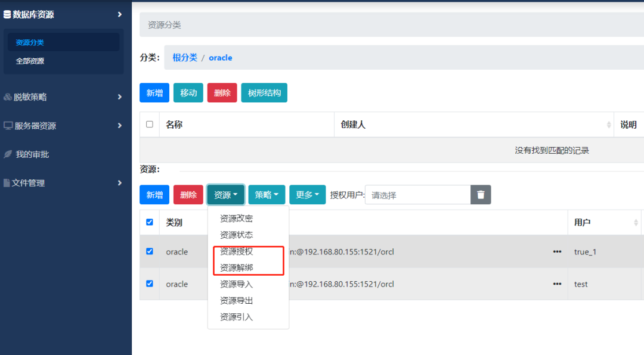Uncheck the checkbox for the test oracle row
The image size is (644, 355).
click(150, 284)
